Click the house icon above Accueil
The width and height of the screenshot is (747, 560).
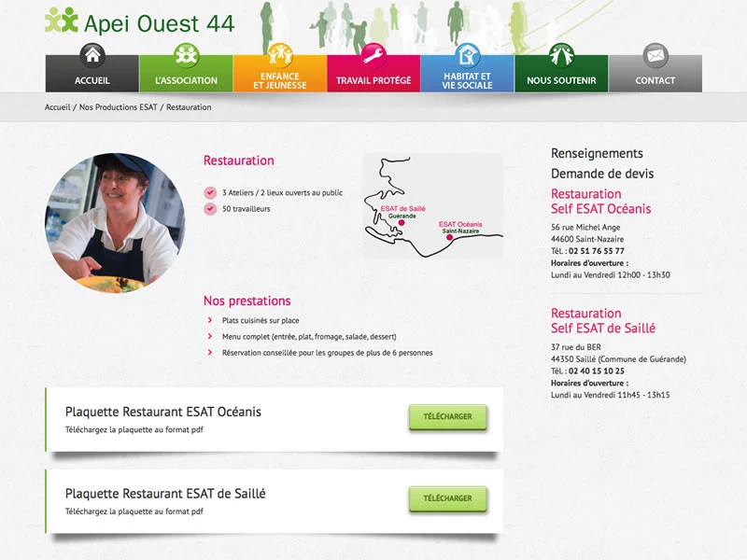coord(92,56)
